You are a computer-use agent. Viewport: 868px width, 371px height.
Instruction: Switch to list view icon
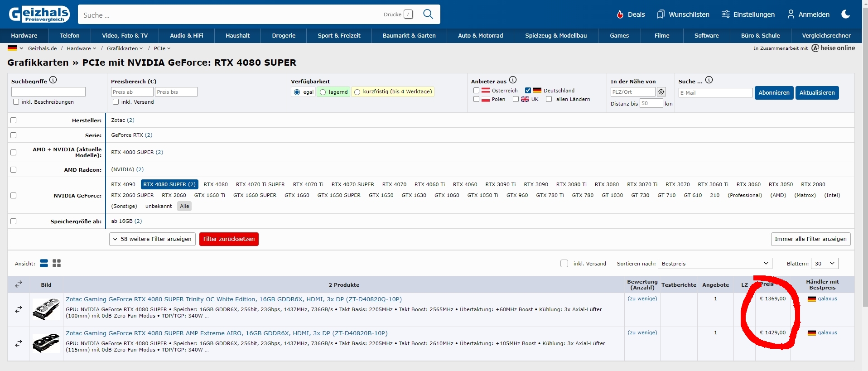click(x=44, y=263)
